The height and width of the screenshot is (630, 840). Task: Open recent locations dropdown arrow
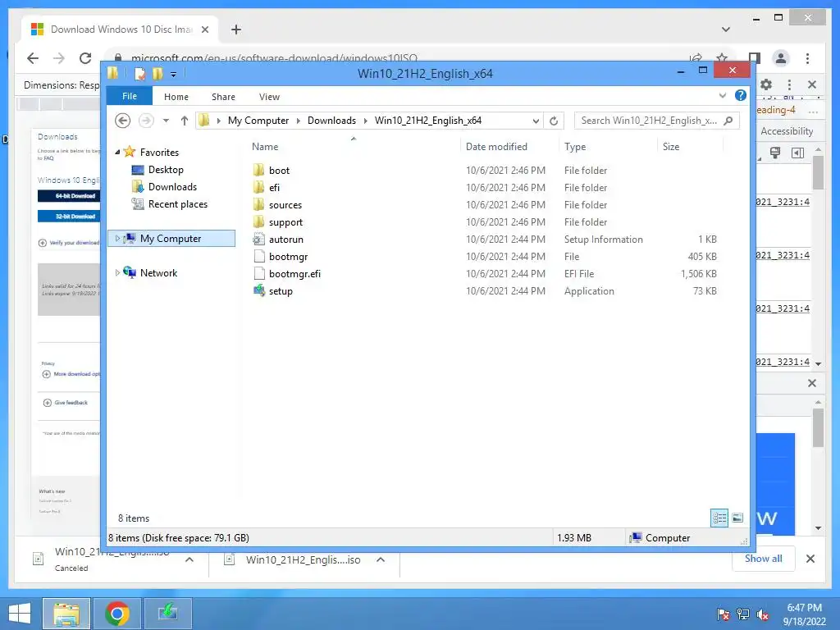coord(166,121)
